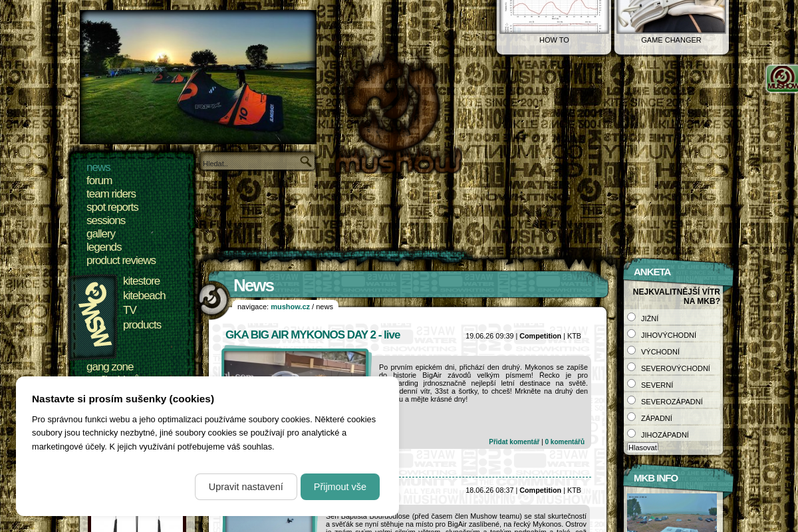The image size is (798, 532).
Task: Select the JIŽNÍ poll option
Action: (632, 317)
